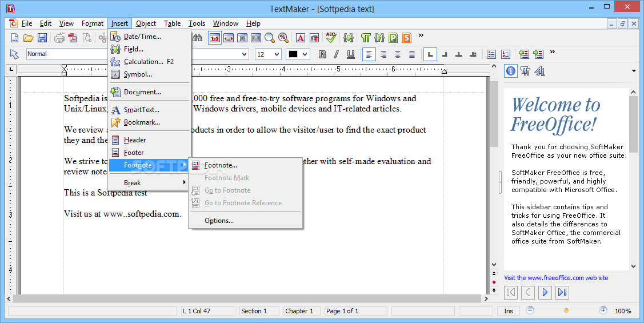Image resolution: width=644 pixels, height=323 pixels.
Task: Open the sidebar options dropdown arrow
Action: coord(634,71)
